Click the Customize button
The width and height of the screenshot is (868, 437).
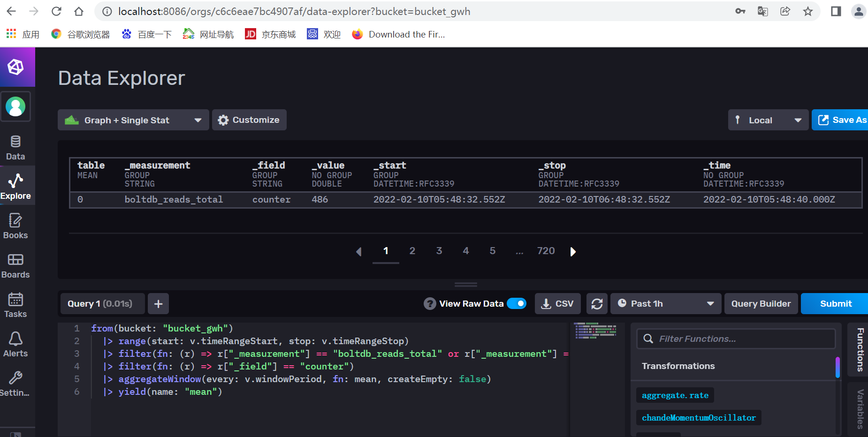249,120
